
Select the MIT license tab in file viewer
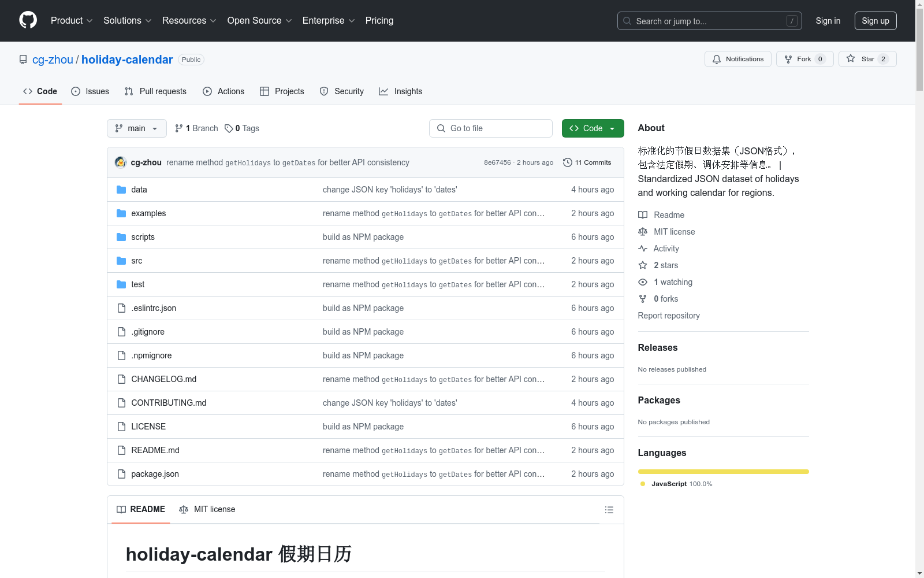click(x=207, y=509)
